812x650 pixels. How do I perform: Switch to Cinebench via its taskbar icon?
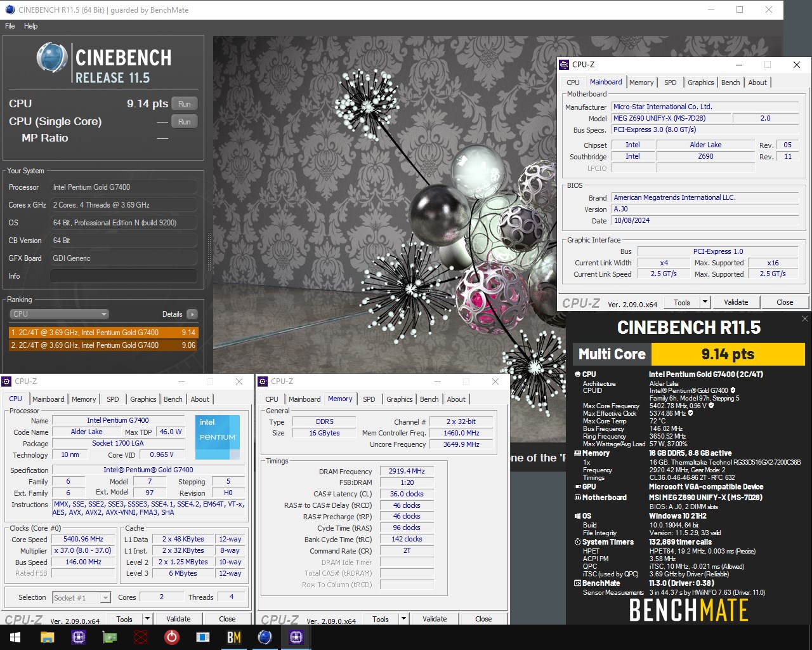pos(265,637)
